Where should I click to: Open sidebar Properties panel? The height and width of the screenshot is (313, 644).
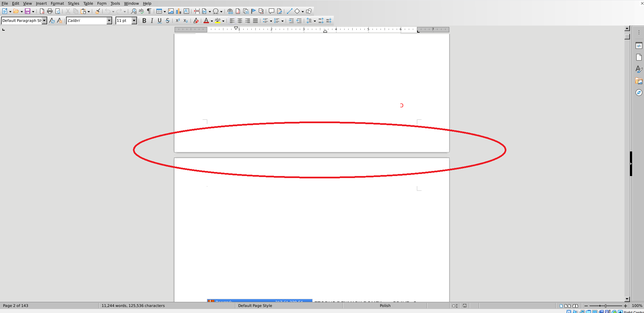[639, 46]
